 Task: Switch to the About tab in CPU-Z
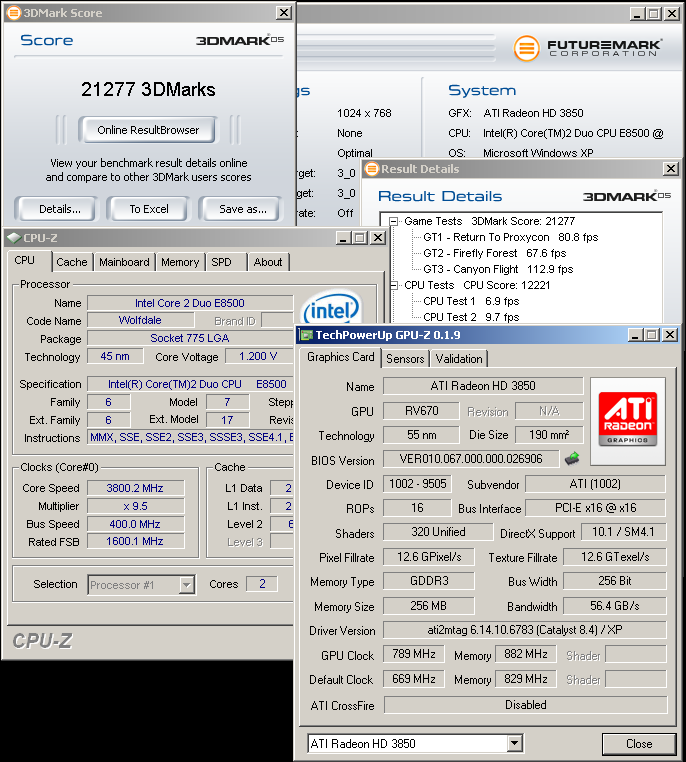point(268,262)
